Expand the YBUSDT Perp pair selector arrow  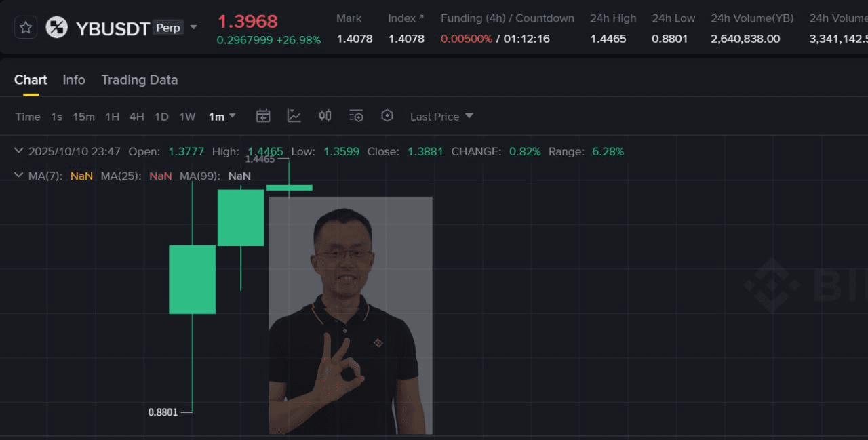[194, 28]
